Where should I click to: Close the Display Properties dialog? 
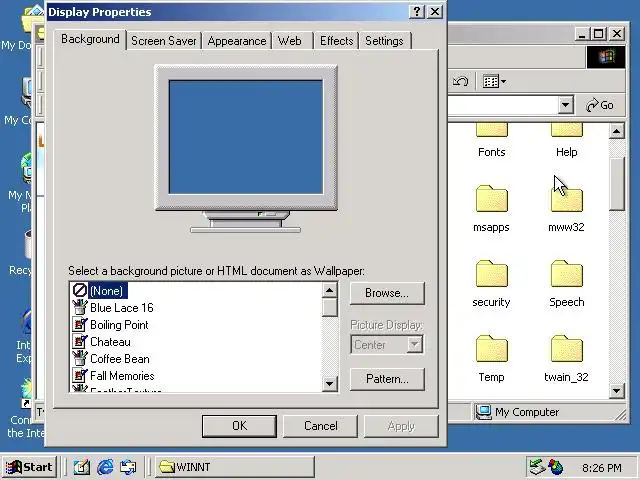(435, 11)
